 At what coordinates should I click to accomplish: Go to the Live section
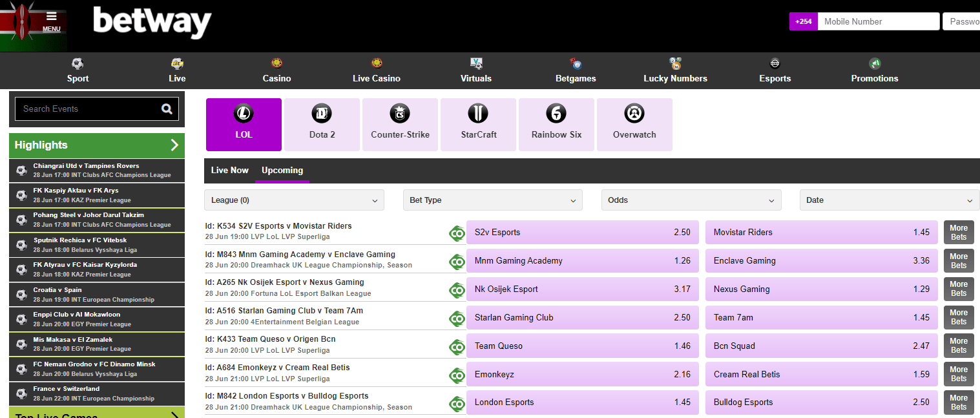point(177,70)
